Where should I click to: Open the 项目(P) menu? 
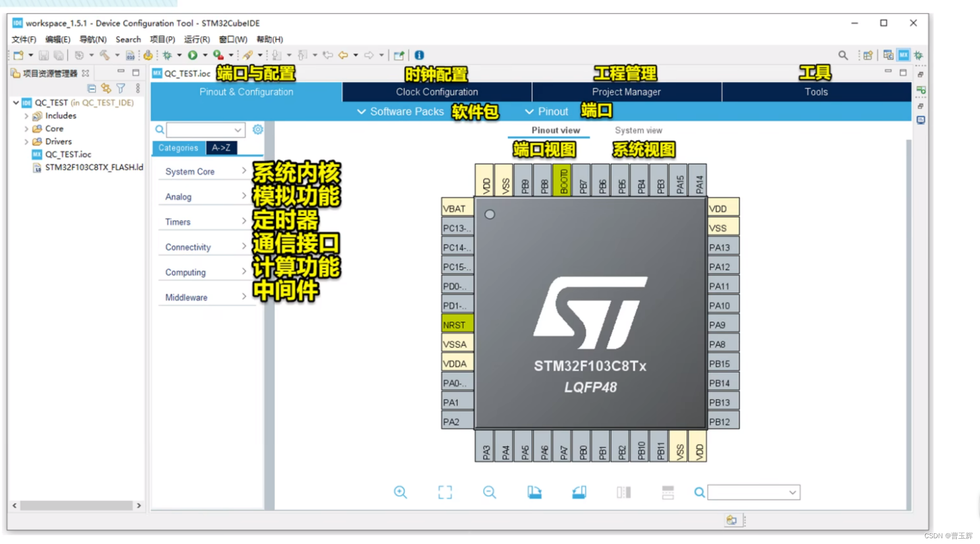tap(162, 39)
